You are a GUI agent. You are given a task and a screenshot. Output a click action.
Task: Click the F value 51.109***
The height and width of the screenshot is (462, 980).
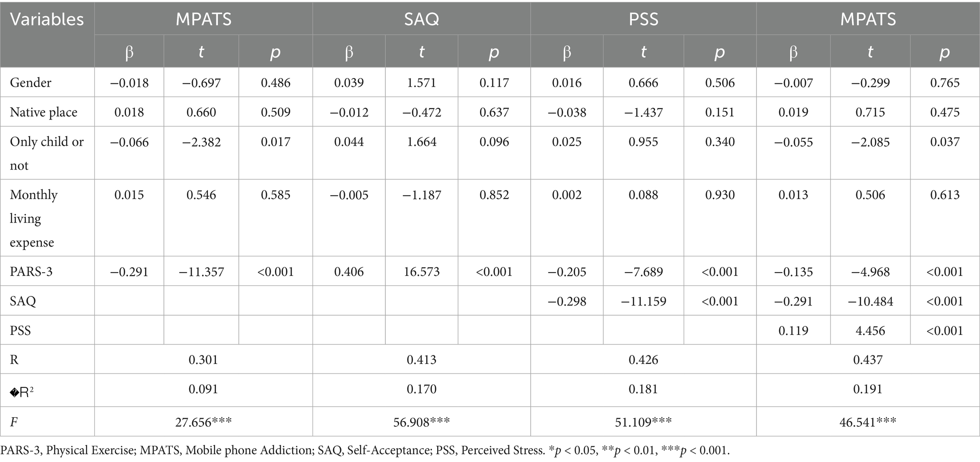pos(643,422)
